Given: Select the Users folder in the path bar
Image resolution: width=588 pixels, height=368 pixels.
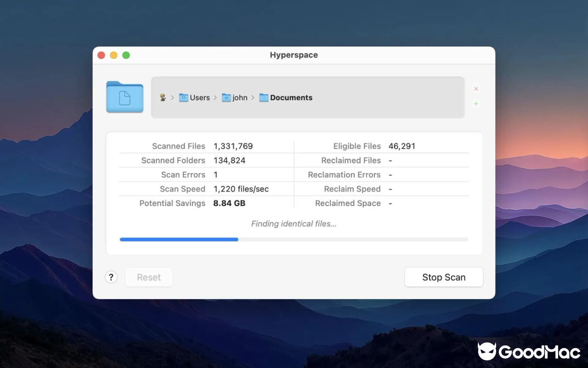Looking at the screenshot, I should [194, 98].
